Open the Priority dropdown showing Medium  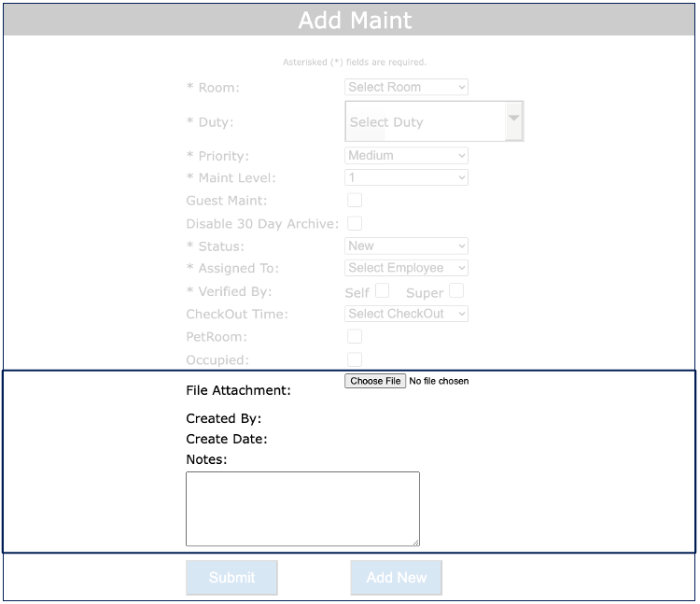pyautogui.click(x=406, y=156)
